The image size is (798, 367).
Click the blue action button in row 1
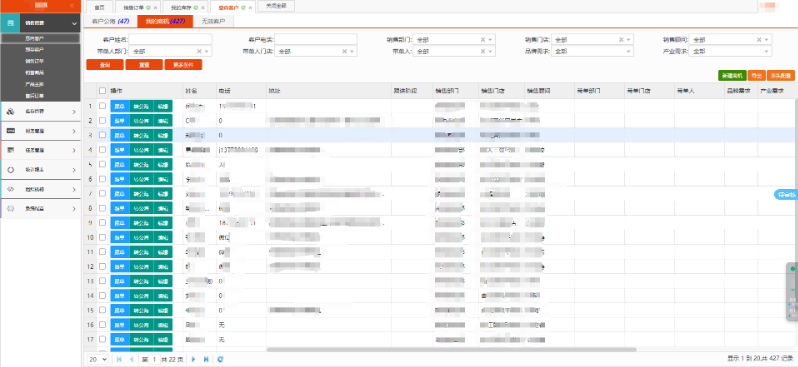pos(119,106)
